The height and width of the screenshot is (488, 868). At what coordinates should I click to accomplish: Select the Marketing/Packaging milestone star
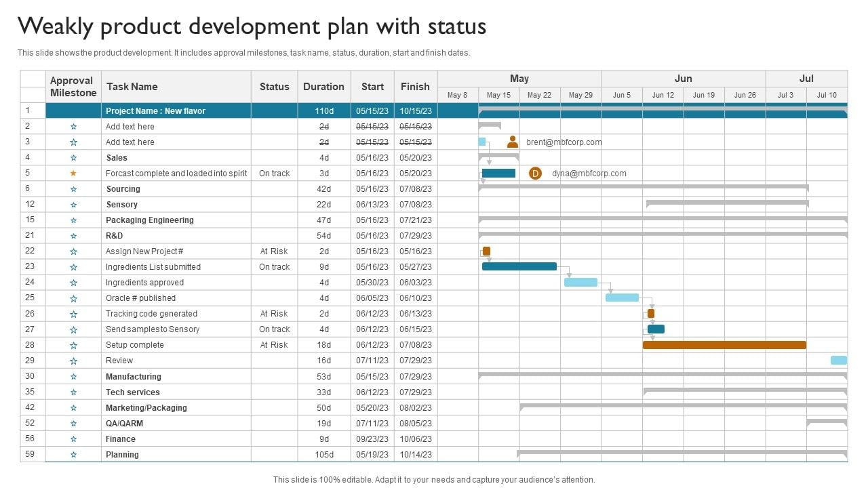tap(73, 408)
